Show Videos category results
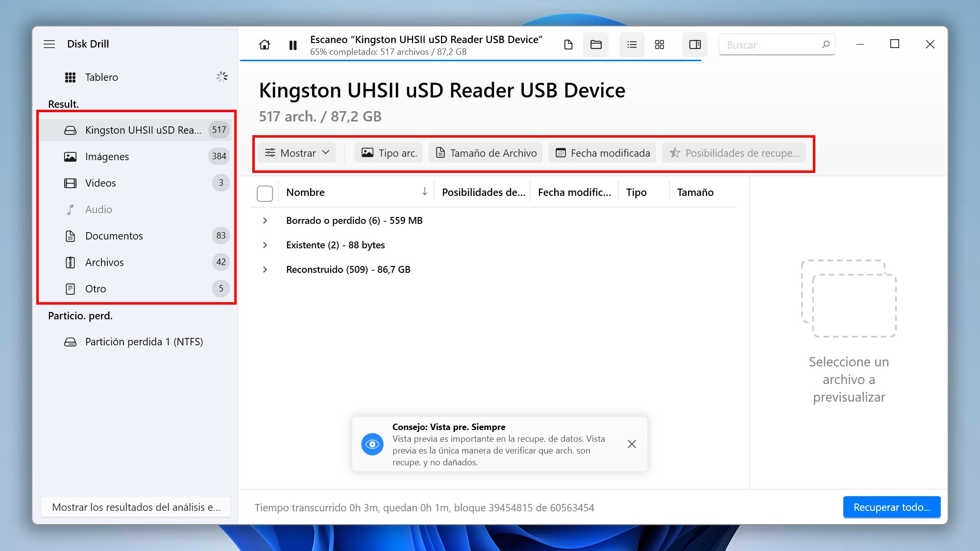 pyautogui.click(x=135, y=183)
